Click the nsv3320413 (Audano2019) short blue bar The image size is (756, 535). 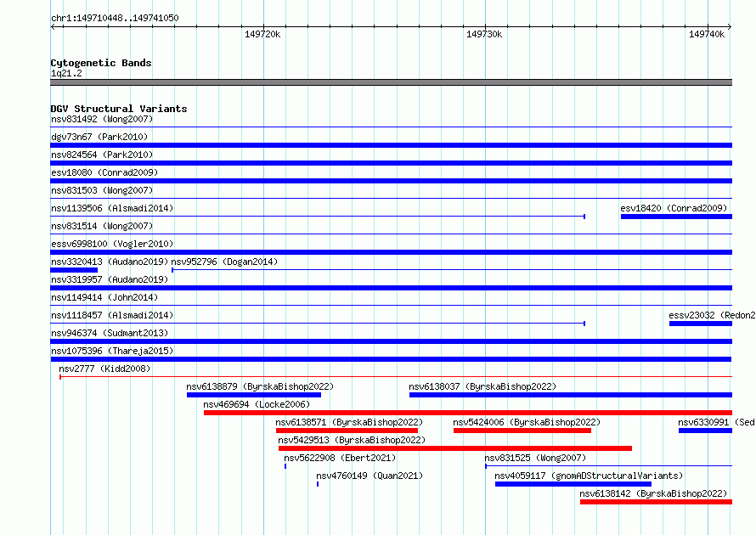coord(74,270)
